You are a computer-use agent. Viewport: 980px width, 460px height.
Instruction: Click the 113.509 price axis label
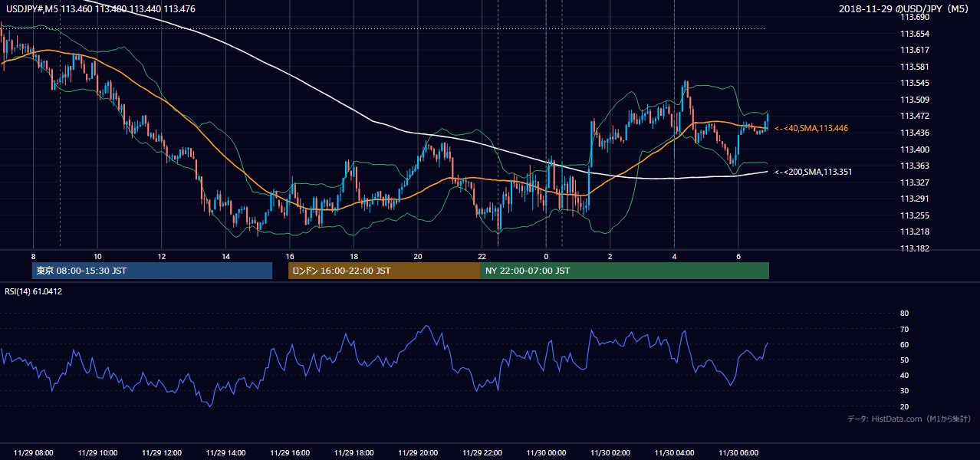pyautogui.click(x=914, y=100)
